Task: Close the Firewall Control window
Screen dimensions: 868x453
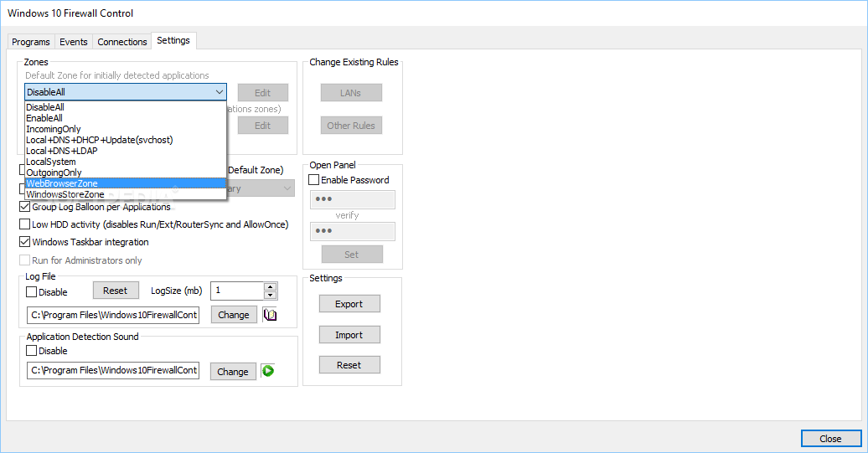Action: (831, 439)
